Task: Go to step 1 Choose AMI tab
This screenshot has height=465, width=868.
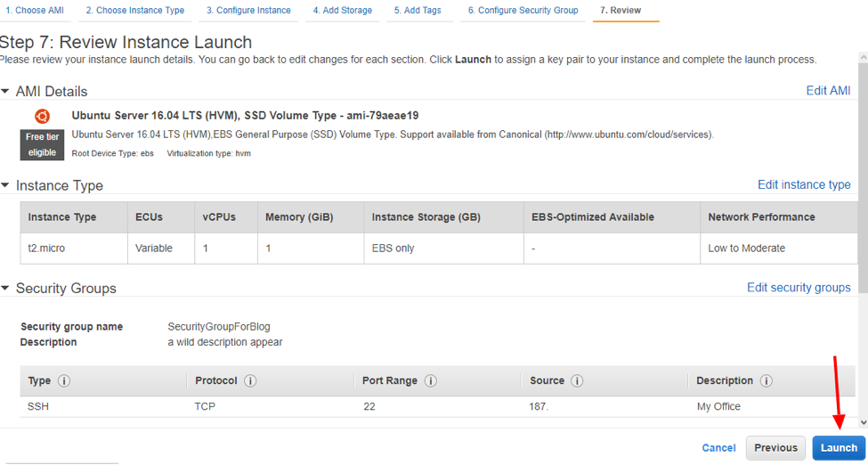Action: (35, 11)
